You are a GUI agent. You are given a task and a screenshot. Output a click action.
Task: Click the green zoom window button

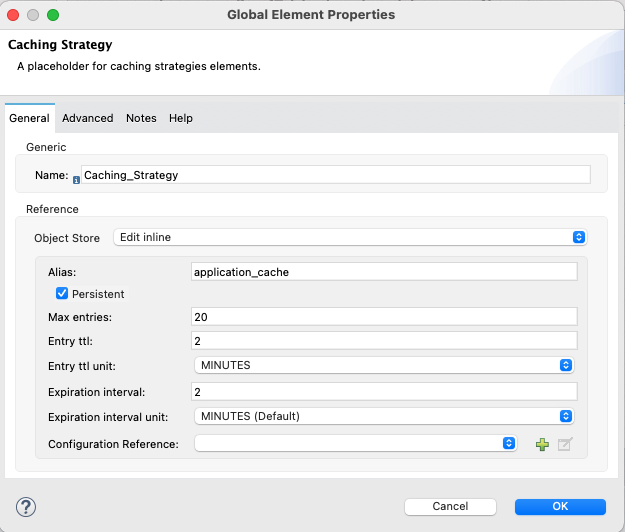pos(53,15)
